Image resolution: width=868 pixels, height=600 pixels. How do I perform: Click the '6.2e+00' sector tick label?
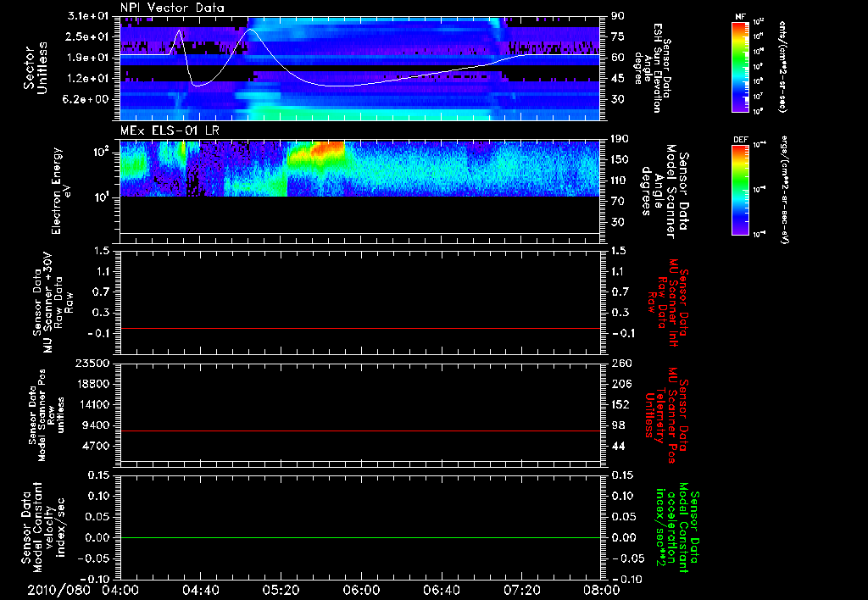pyautogui.click(x=87, y=99)
